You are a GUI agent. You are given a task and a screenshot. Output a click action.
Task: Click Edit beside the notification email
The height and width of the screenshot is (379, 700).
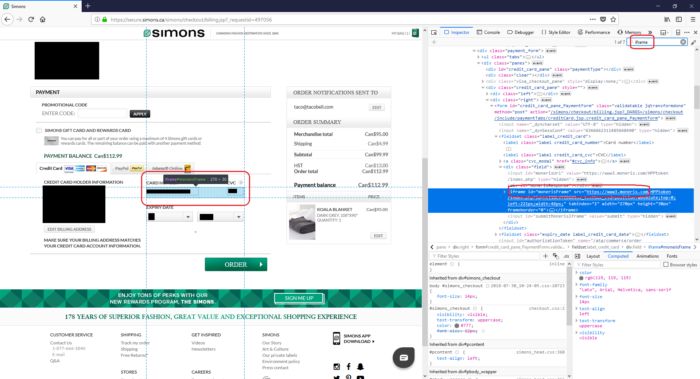pos(377,108)
